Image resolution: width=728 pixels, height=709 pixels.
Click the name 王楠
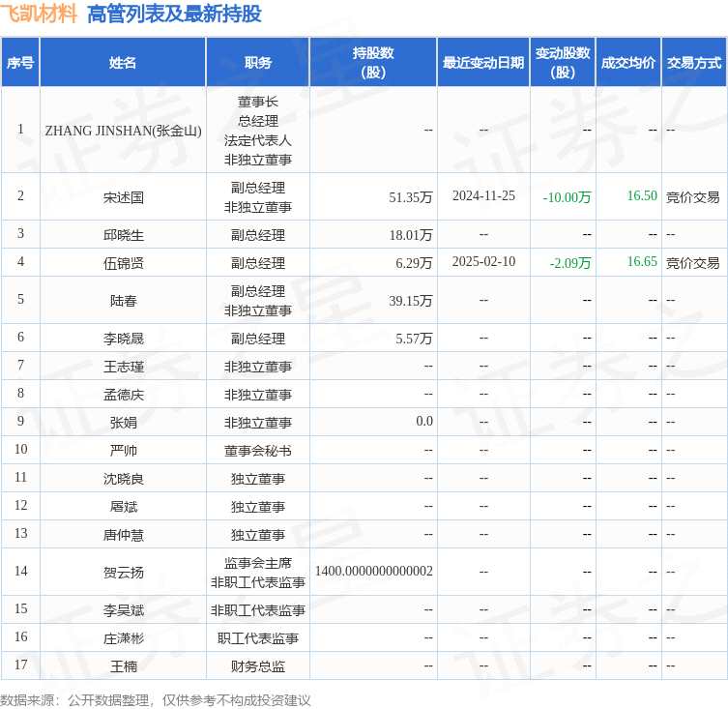[124, 666]
